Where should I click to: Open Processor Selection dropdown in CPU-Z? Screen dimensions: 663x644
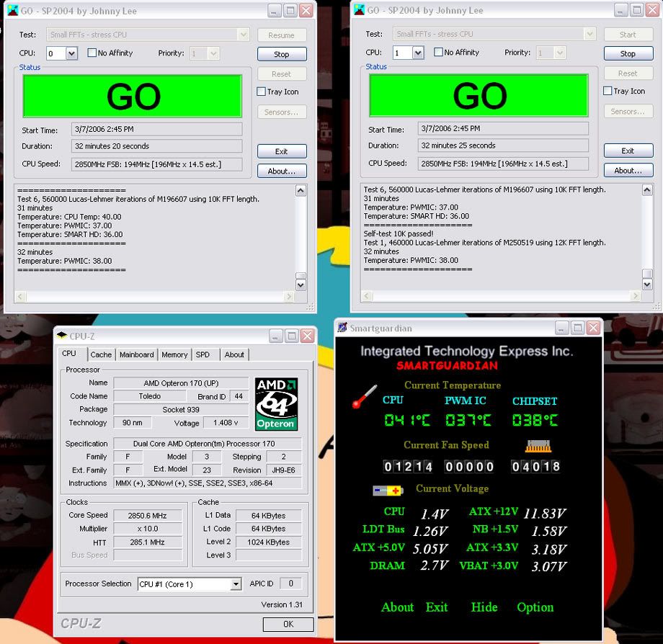(236, 584)
